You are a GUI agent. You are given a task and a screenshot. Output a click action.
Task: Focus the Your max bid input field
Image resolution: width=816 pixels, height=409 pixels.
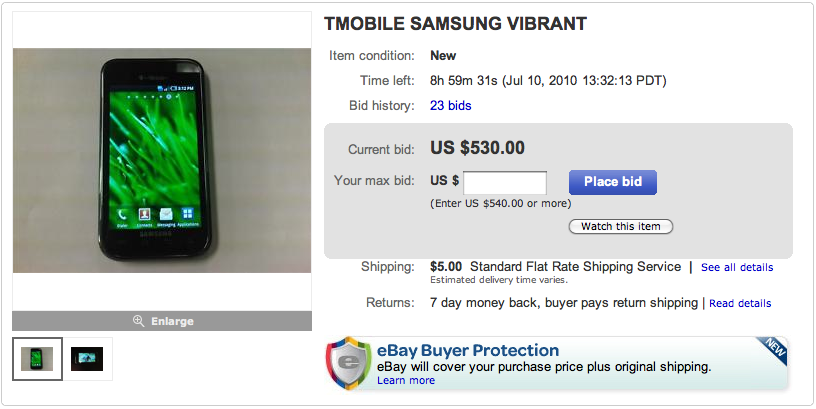505,182
